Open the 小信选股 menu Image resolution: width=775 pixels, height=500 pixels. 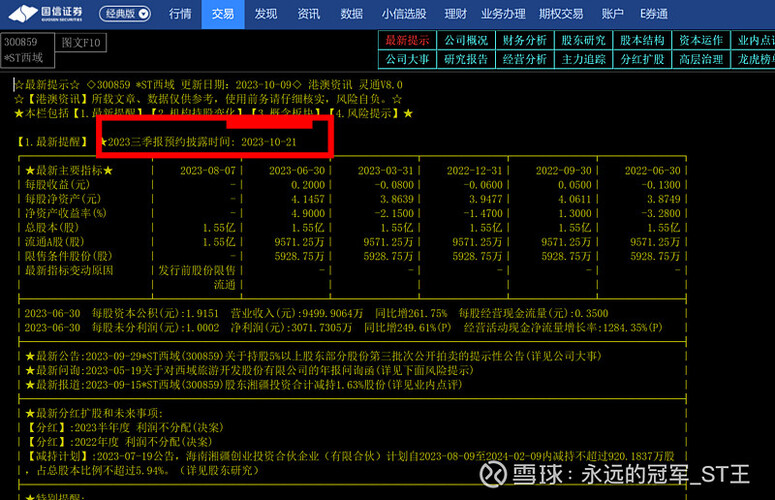404,14
